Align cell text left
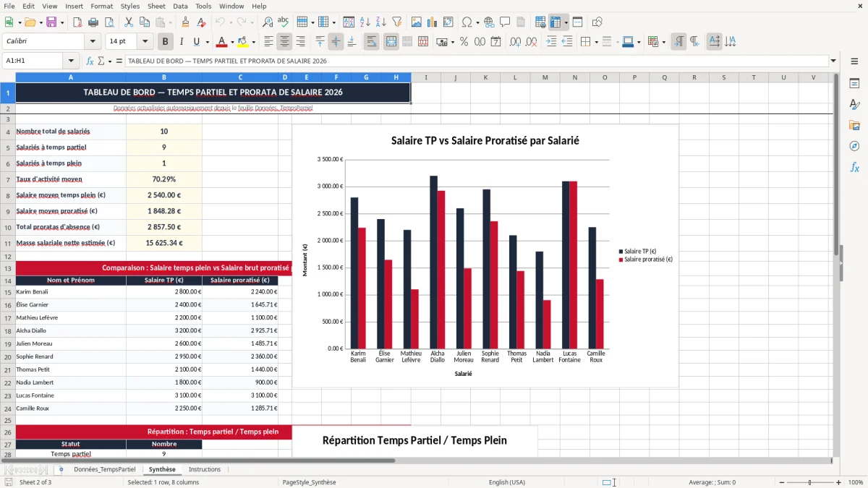 pos(269,42)
